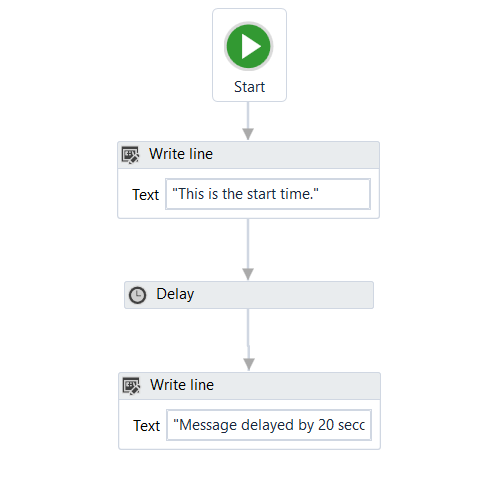Click empty header area of first Write line
477x486 pixels.
point(295,155)
